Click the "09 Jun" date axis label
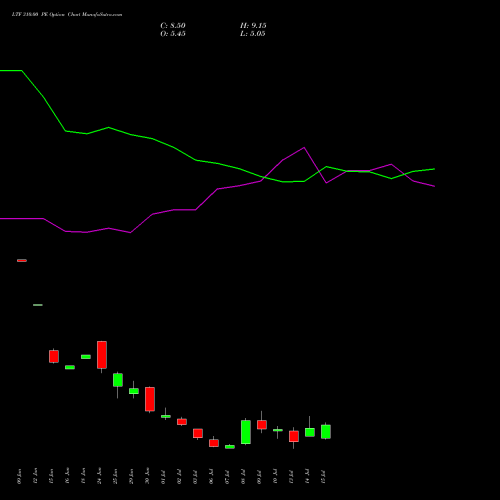This screenshot has height=500, width=500. (19, 476)
